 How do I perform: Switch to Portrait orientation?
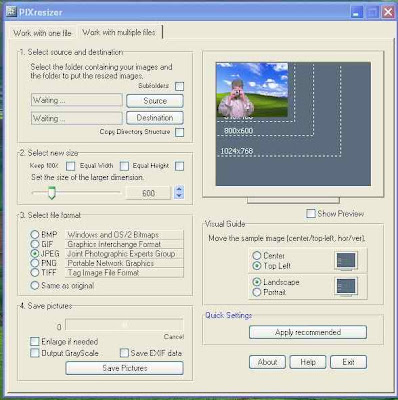click(x=256, y=292)
